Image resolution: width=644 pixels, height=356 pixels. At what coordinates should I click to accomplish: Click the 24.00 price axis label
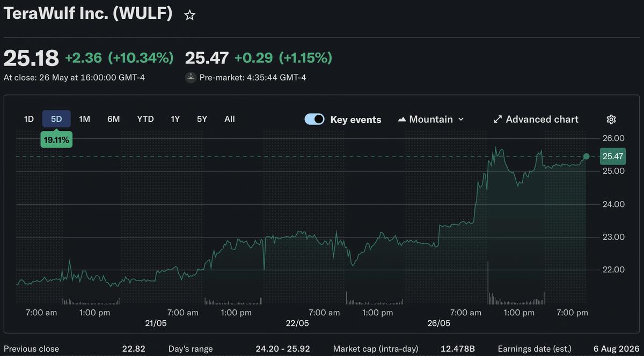tap(613, 204)
